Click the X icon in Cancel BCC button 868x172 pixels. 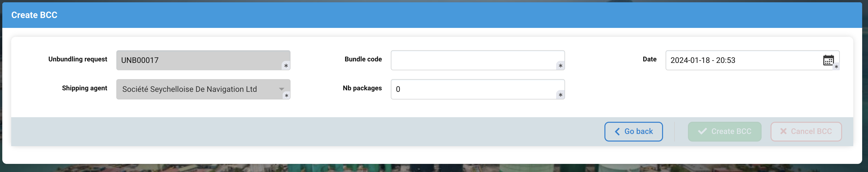[783, 132]
